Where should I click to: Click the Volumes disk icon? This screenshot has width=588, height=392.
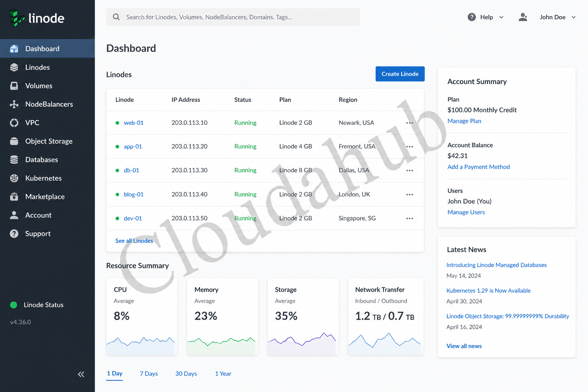click(x=14, y=86)
